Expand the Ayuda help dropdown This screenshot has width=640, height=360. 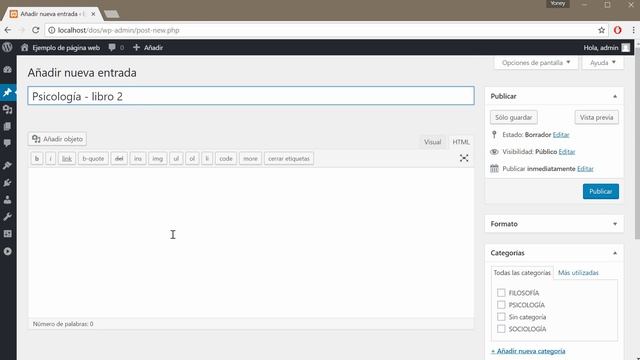point(602,63)
